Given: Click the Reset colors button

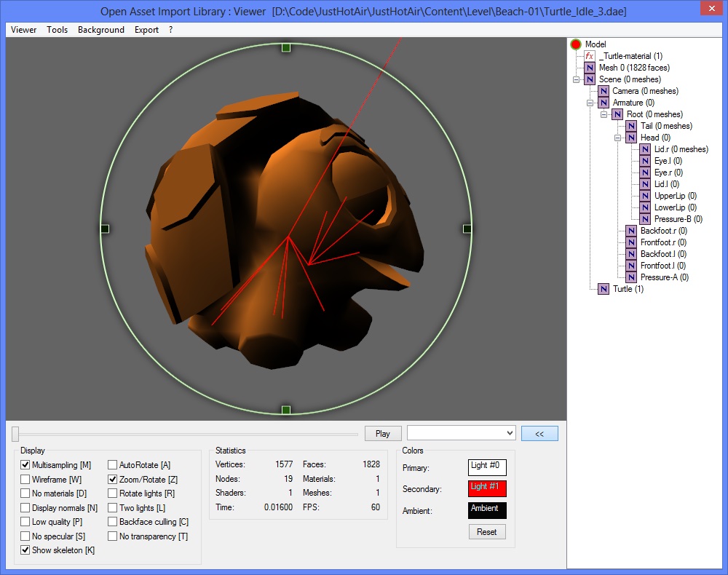Looking at the screenshot, I should pyautogui.click(x=487, y=532).
